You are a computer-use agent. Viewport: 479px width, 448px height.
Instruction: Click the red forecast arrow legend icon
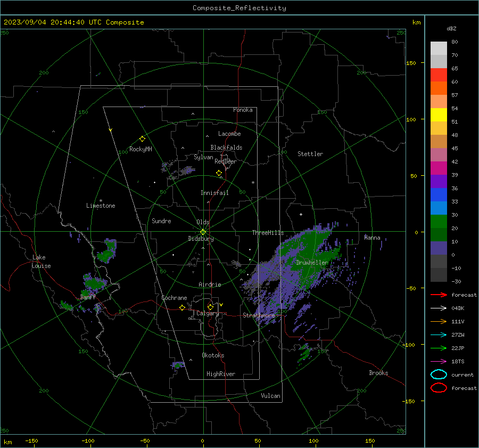(439, 295)
